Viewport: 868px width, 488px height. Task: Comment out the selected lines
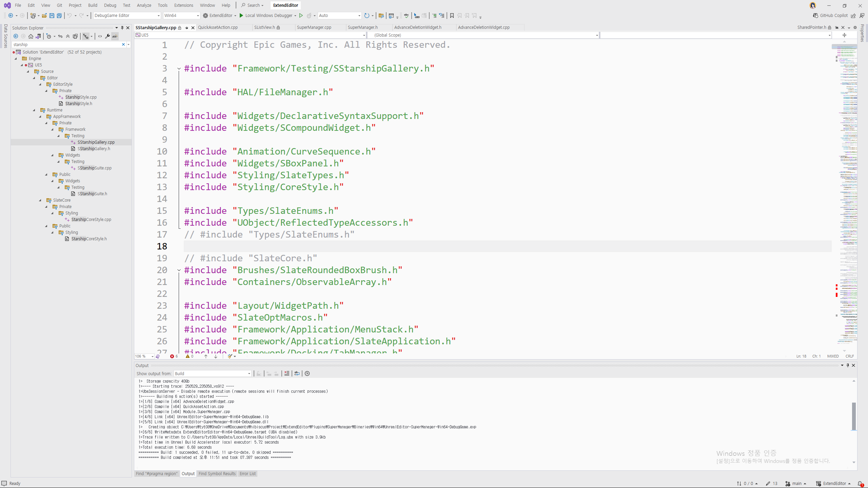tap(434, 16)
